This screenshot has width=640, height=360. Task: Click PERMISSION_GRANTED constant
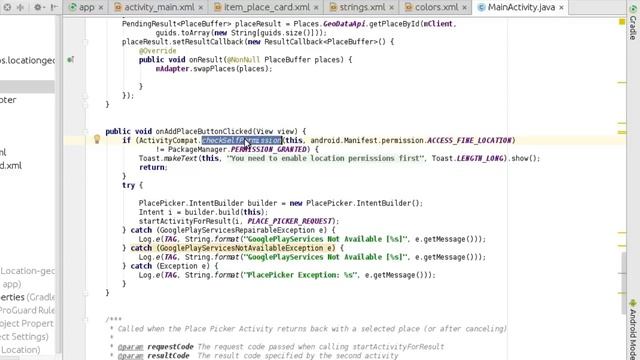tap(269, 149)
